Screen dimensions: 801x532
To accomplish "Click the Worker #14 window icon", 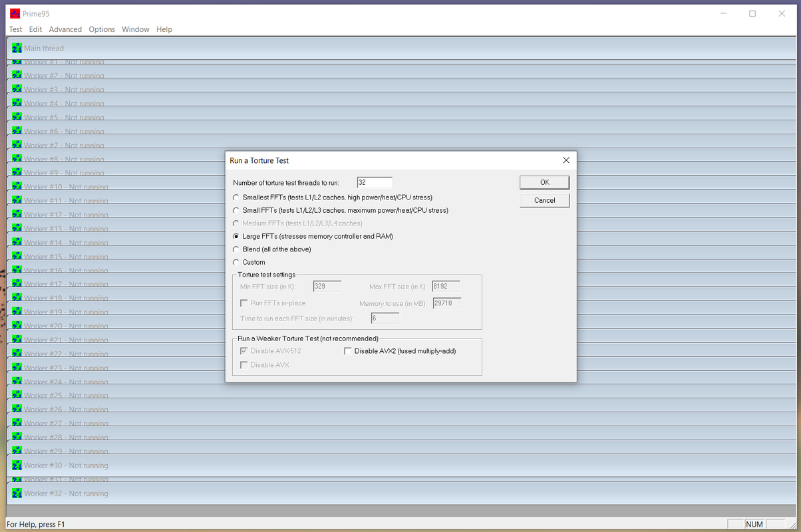I will pyautogui.click(x=17, y=243).
